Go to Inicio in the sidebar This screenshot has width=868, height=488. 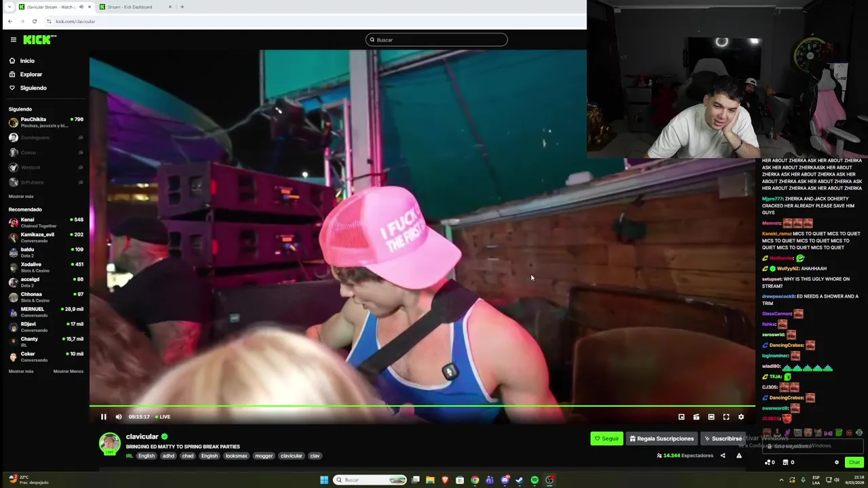[27, 61]
